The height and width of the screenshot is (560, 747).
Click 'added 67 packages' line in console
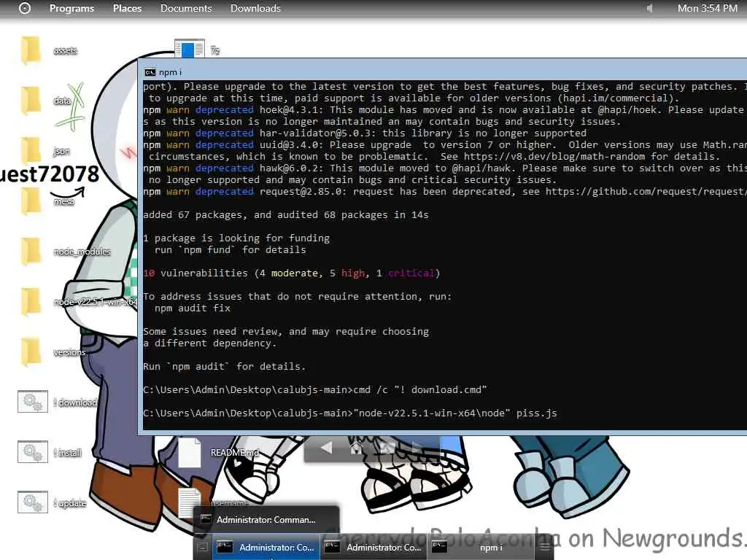(x=286, y=215)
